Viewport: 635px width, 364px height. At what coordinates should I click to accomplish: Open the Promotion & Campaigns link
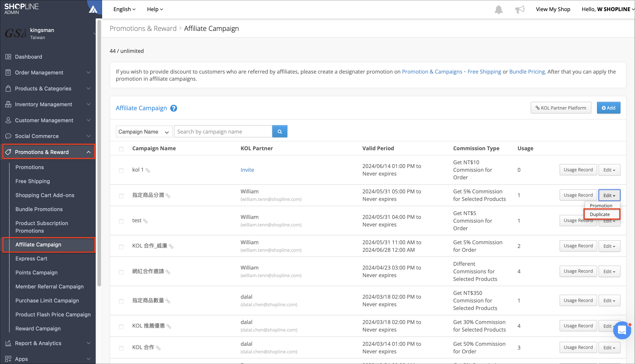pos(432,72)
